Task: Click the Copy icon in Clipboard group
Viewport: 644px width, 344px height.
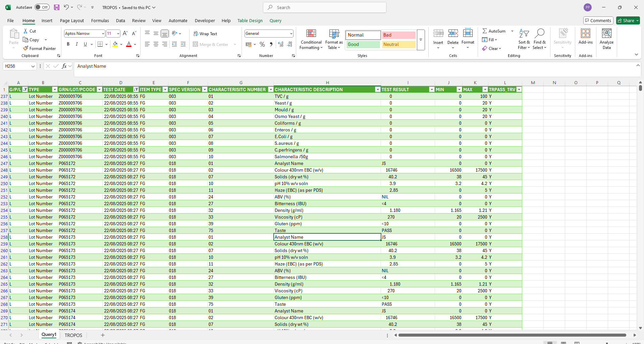Action: pyautogui.click(x=25, y=40)
